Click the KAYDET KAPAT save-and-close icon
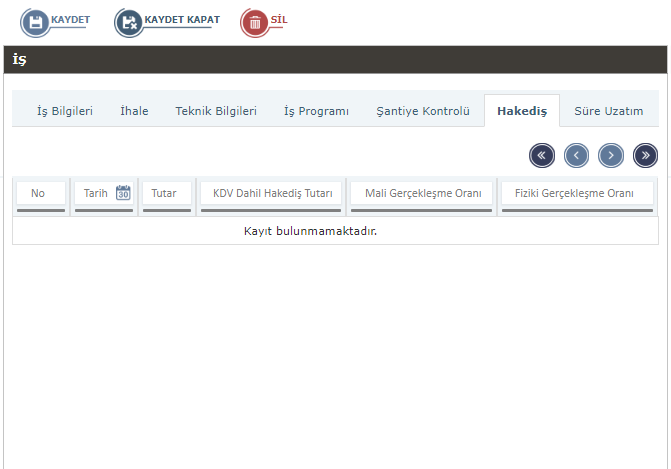671x469 pixels. 129,22
